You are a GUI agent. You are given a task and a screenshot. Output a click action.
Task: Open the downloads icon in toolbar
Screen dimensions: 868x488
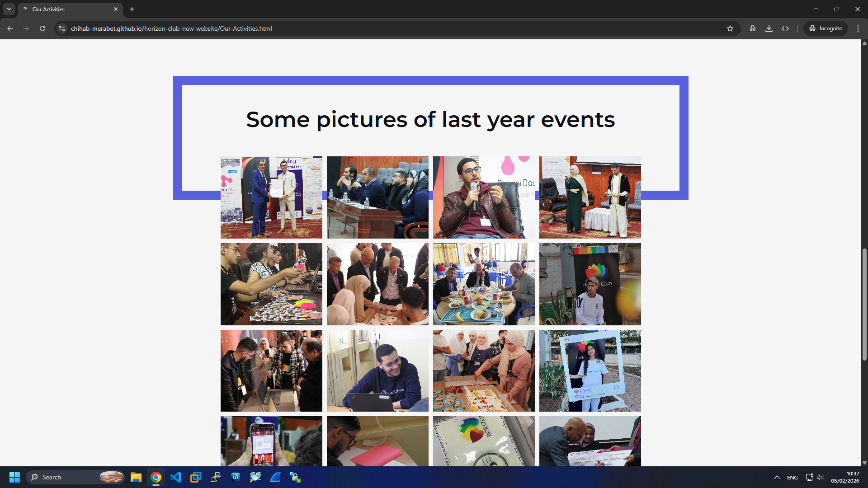[769, 28]
